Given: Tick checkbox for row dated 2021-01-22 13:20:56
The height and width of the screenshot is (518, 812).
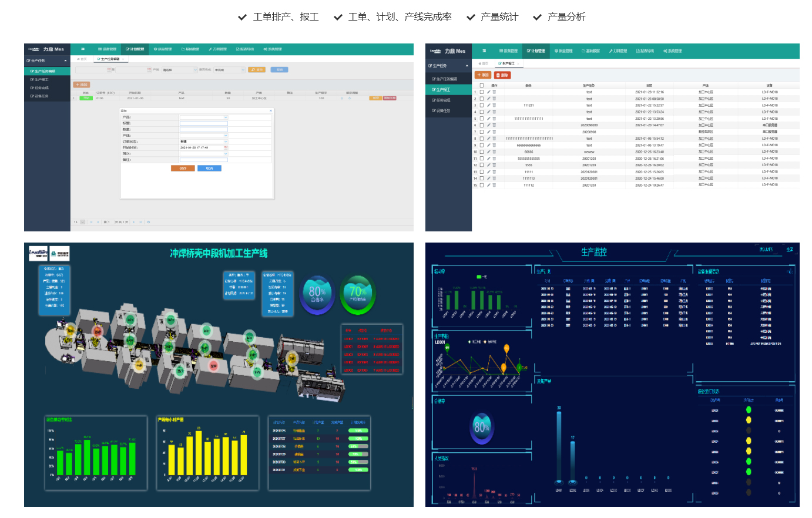Looking at the screenshot, I should point(482,119).
